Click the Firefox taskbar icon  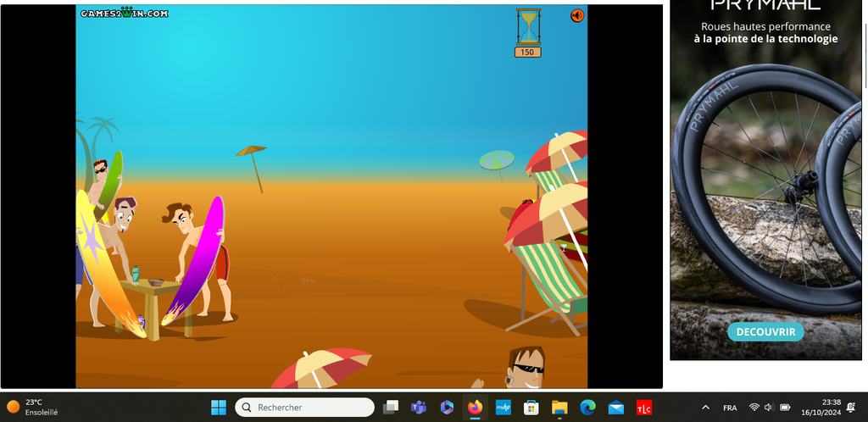tap(475, 408)
